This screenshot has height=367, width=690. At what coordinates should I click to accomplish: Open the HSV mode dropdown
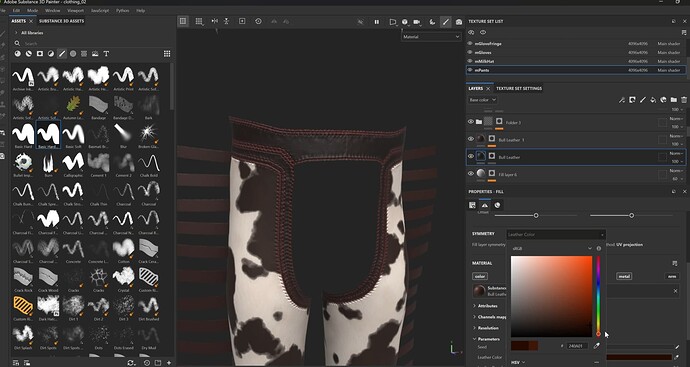click(x=518, y=363)
